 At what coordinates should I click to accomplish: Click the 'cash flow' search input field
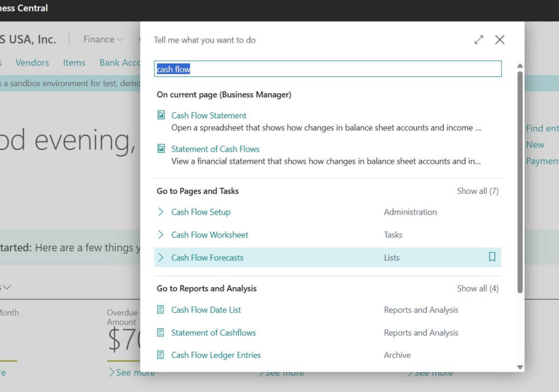(328, 69)
